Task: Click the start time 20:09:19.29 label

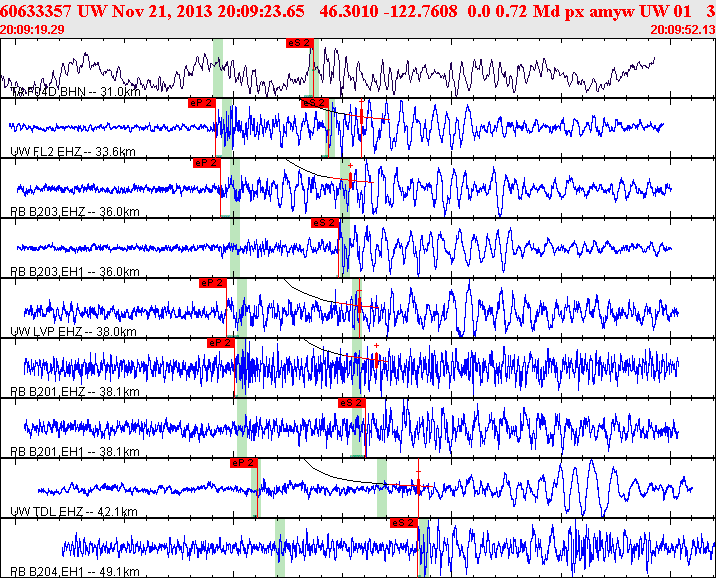Action: (32, 30)
